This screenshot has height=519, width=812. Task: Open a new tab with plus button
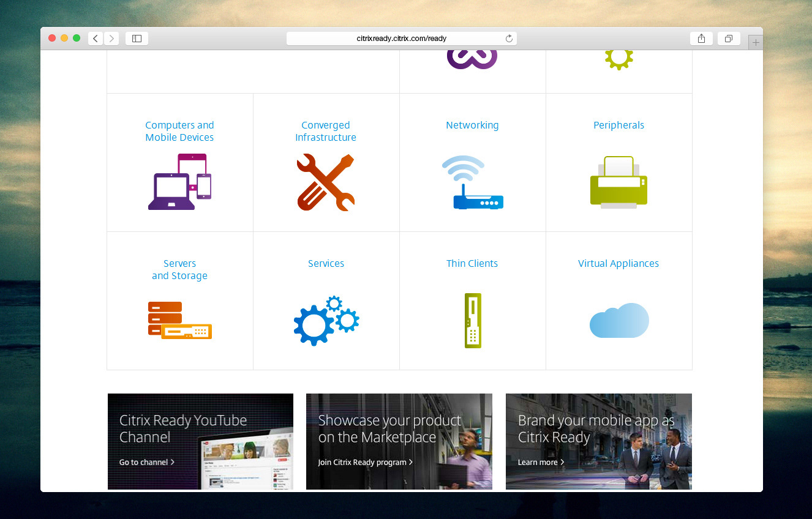[x=756, y=42]
